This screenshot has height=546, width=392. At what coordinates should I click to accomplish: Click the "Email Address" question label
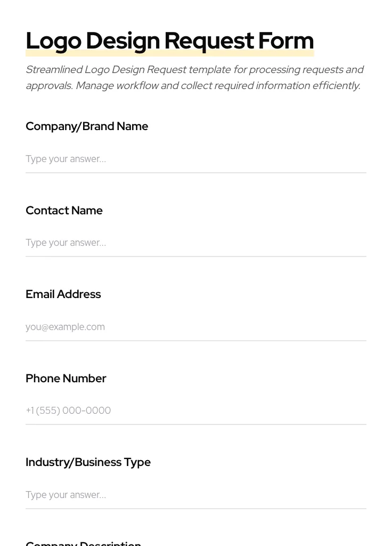[x=63, y=294]
